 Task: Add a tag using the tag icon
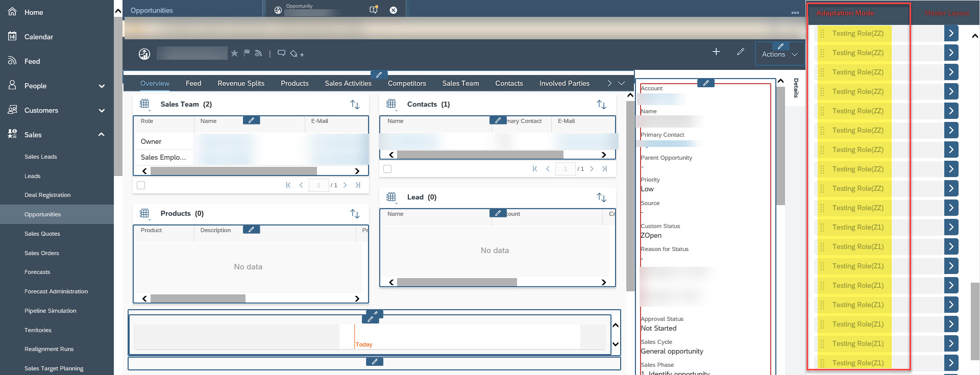click(x=294, y=53)
